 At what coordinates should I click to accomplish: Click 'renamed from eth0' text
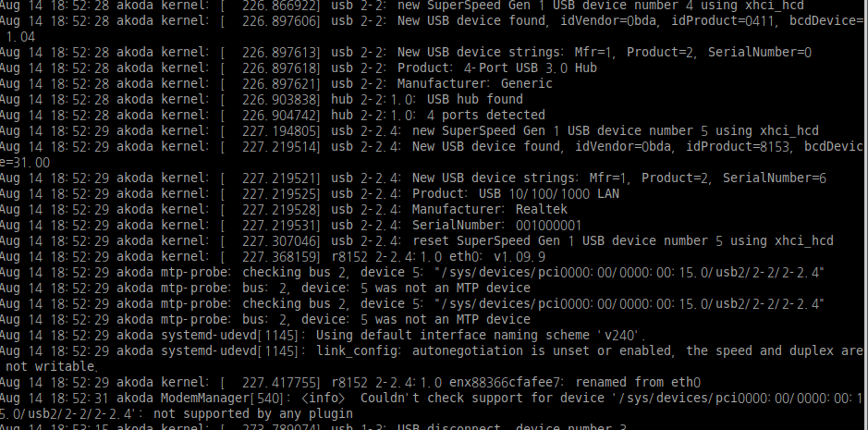click(x=638, y=382)
